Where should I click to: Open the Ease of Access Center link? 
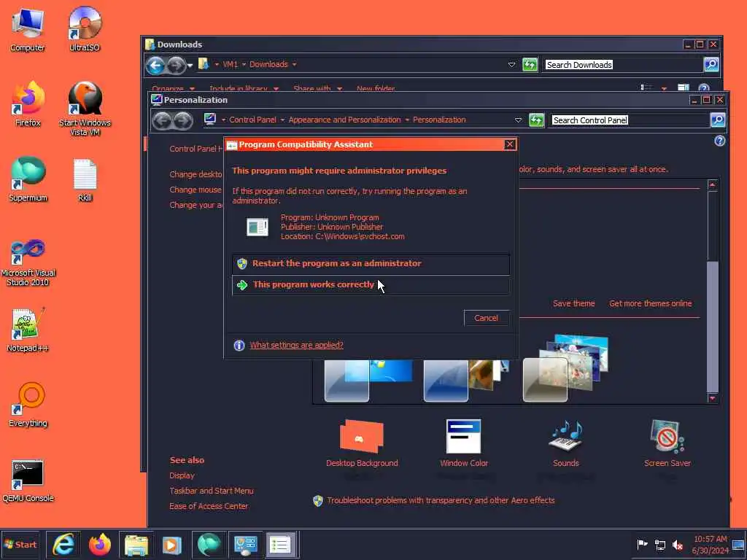[209, 506]
